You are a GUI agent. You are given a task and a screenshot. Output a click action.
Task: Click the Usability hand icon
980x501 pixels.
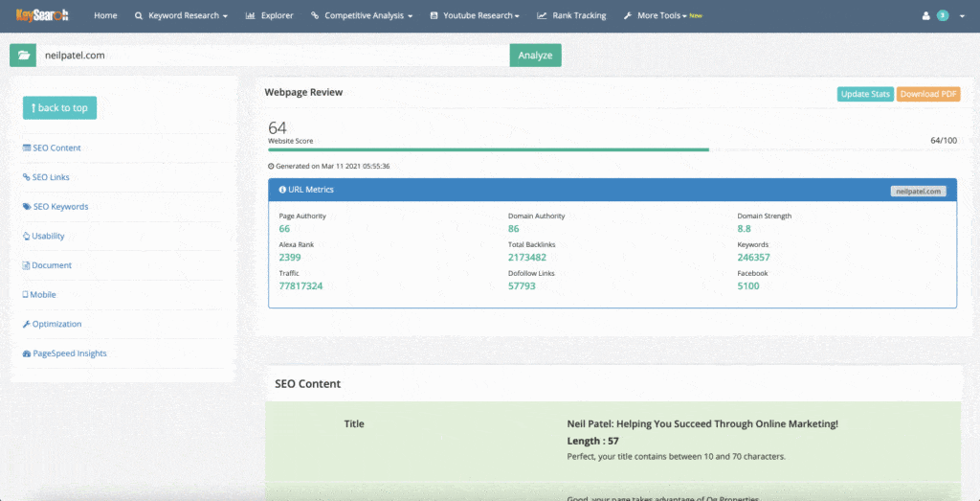(26, 236)
